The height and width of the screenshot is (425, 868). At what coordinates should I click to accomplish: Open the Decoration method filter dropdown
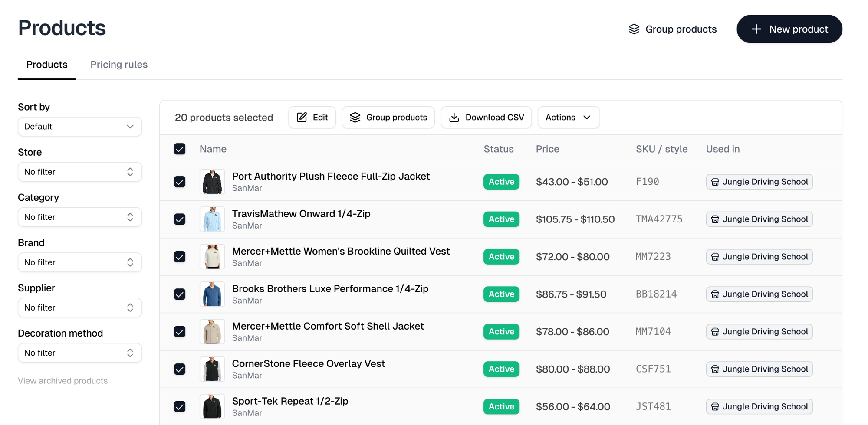pos(80,353)
